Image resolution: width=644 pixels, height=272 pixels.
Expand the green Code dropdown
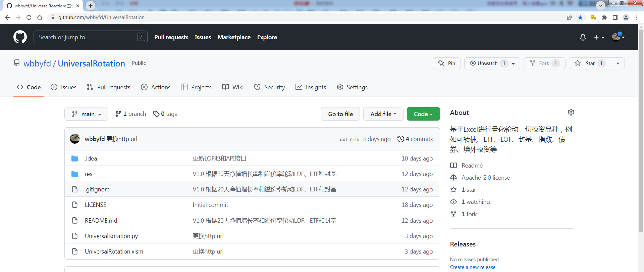pyautogui.click(x=423, y=114)
